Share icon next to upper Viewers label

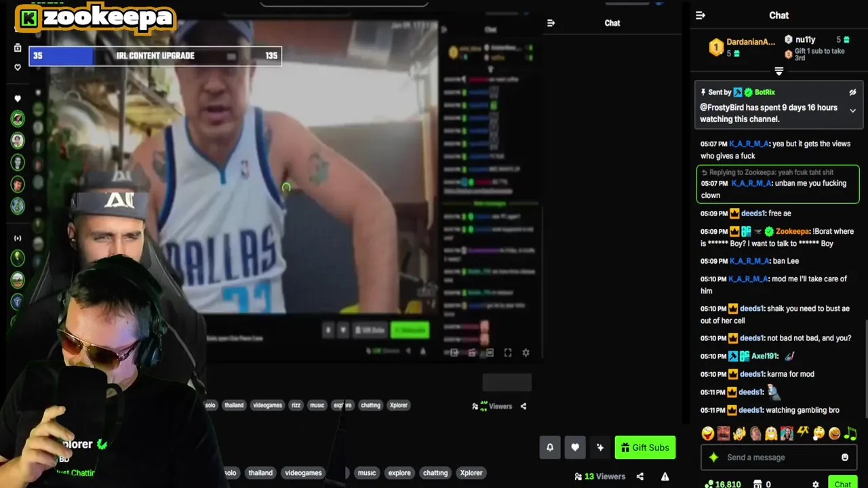[523, 406]
